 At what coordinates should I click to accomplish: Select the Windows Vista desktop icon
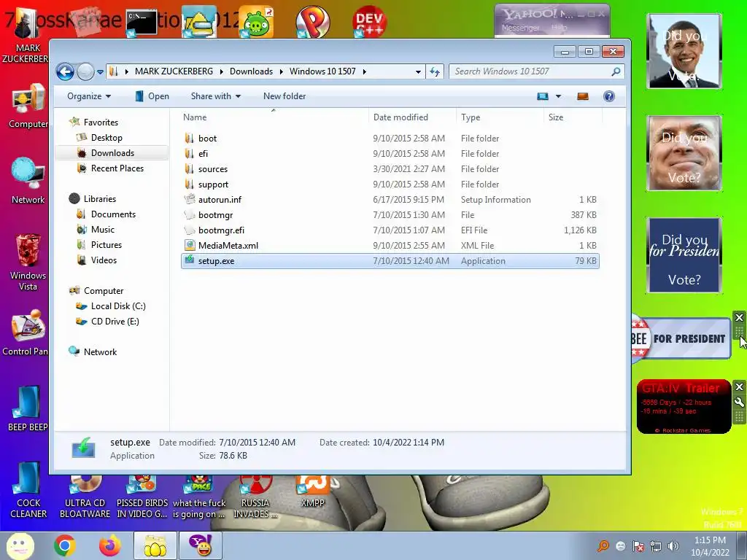point(28,262)
